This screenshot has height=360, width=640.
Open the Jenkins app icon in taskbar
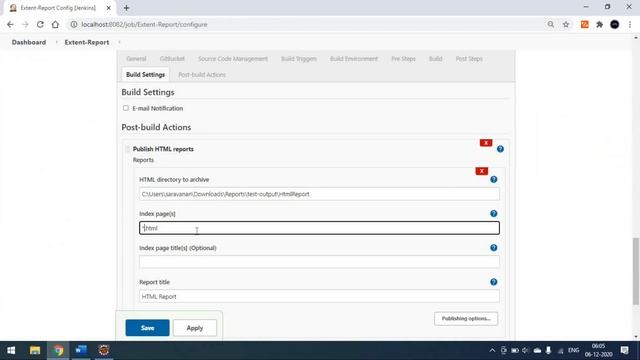tap(104, 350)
